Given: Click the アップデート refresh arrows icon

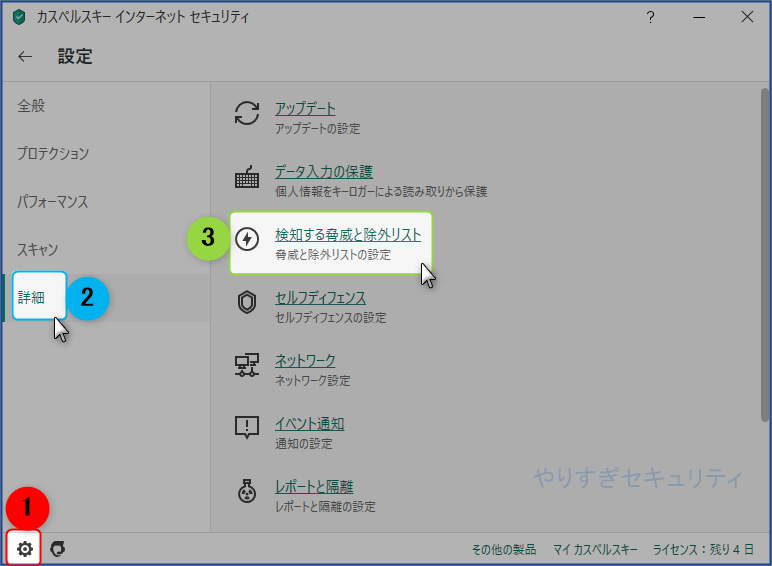Looking at the screenshot, I should pos(247,113).
